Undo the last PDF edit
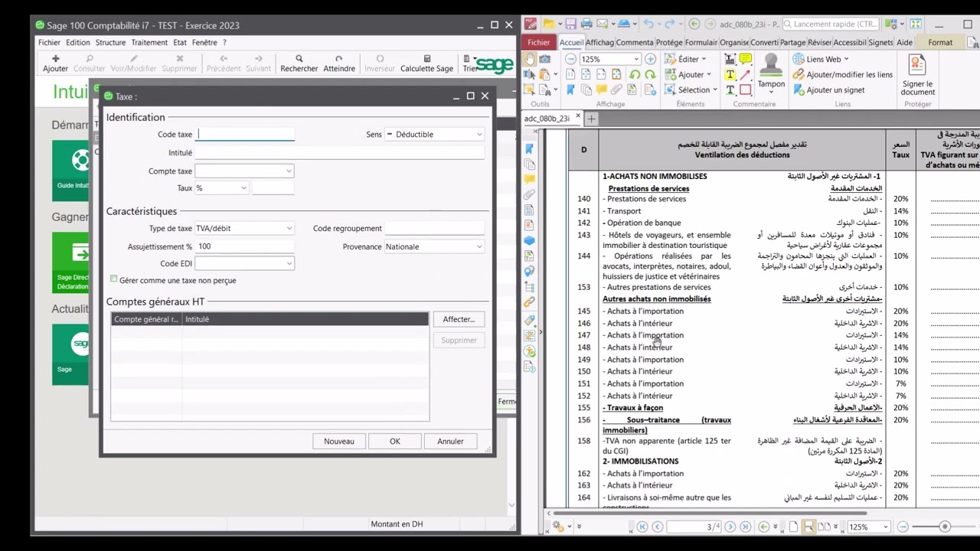 [x=649, y=24]
